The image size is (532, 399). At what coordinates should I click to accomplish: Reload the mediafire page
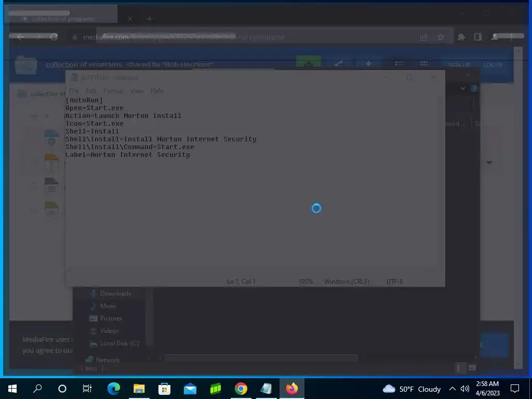click(x=54, y=37)
